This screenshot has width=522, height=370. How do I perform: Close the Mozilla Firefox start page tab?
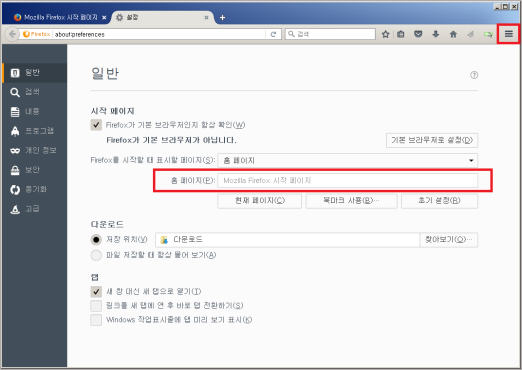104,18
